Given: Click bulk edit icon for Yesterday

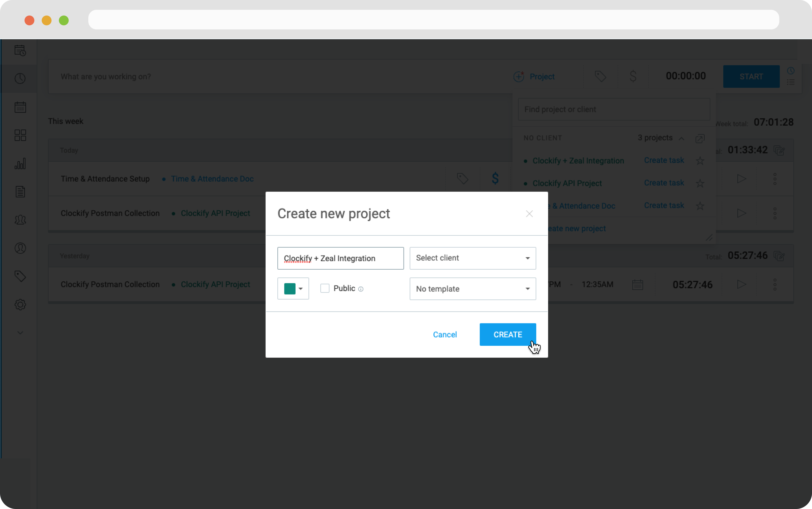Looking at the screenshot, I should (x=779, y=256).
